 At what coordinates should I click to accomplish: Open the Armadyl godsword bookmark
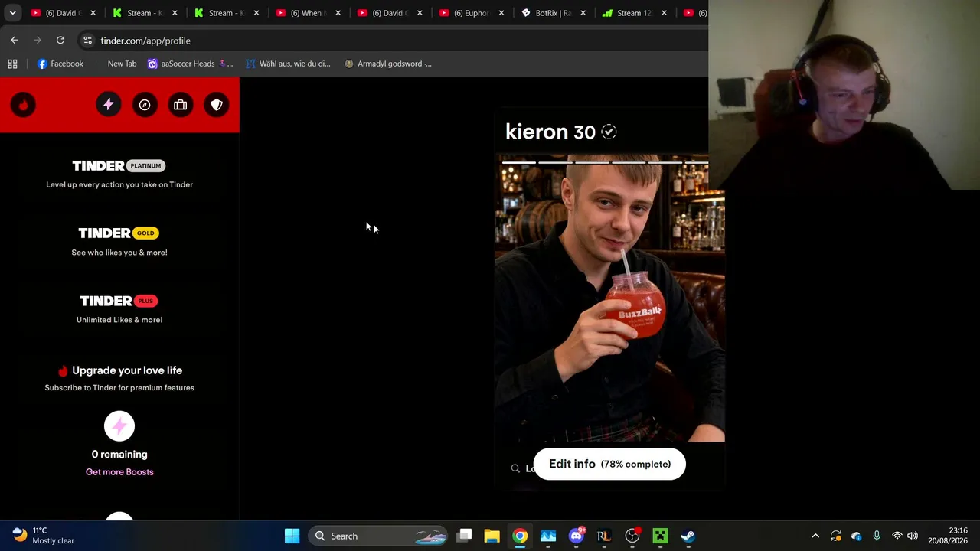(388, 64)
